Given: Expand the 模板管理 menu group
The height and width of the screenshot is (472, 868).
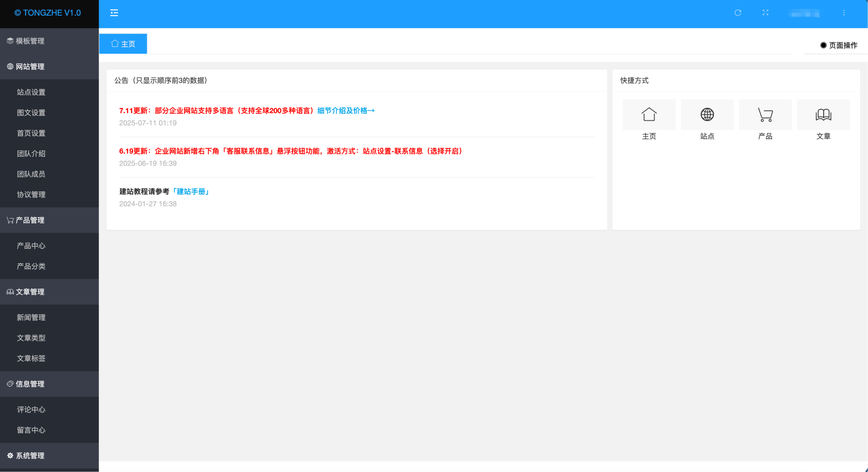Looking at the screenshot, I should [x=49, y=41].
